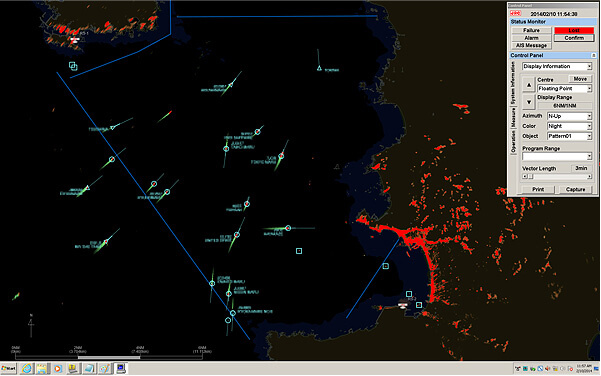Switch to the Operation vertical tab

(513, 142)
